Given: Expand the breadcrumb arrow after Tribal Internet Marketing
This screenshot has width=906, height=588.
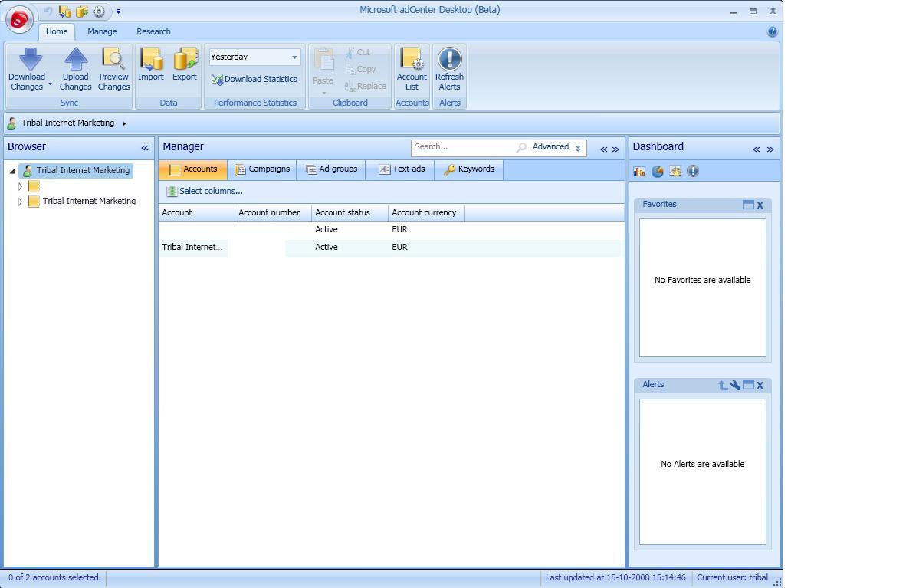Looking at the screenshot, I should (x=123, y=123).
